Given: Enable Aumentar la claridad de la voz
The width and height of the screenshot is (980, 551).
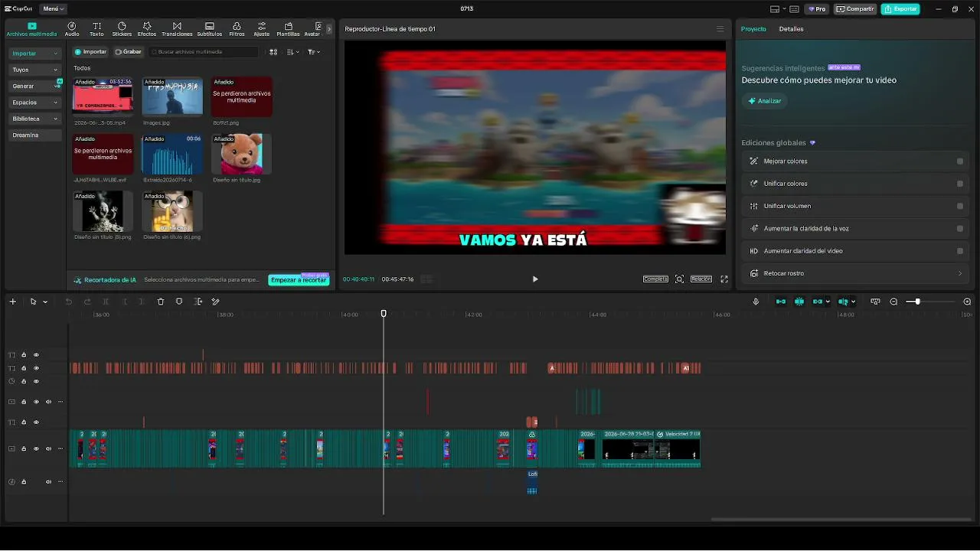Looking at the screenshot, I should pyautogui.click(x=960, y=228).
